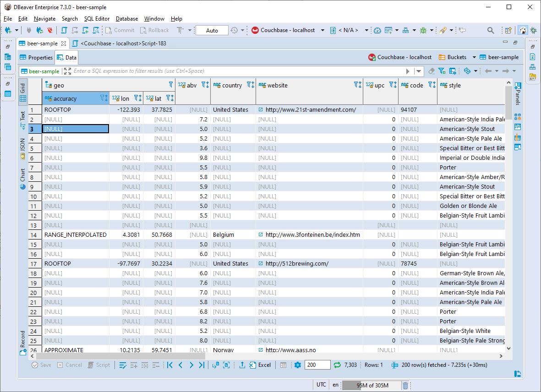Open the Auto transaction mode dropdown
The width and height of the screenshot is (541, 392).
click(212, 30)
